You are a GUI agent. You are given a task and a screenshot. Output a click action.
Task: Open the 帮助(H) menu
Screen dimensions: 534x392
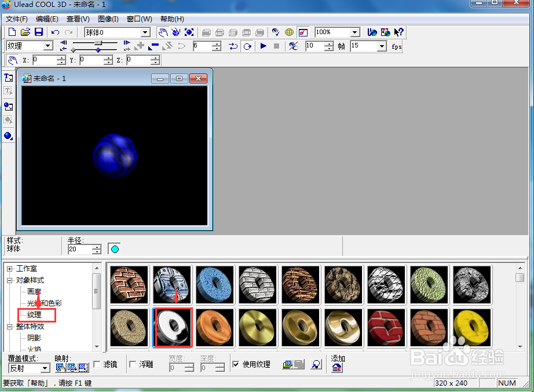(x=173, y=19)
